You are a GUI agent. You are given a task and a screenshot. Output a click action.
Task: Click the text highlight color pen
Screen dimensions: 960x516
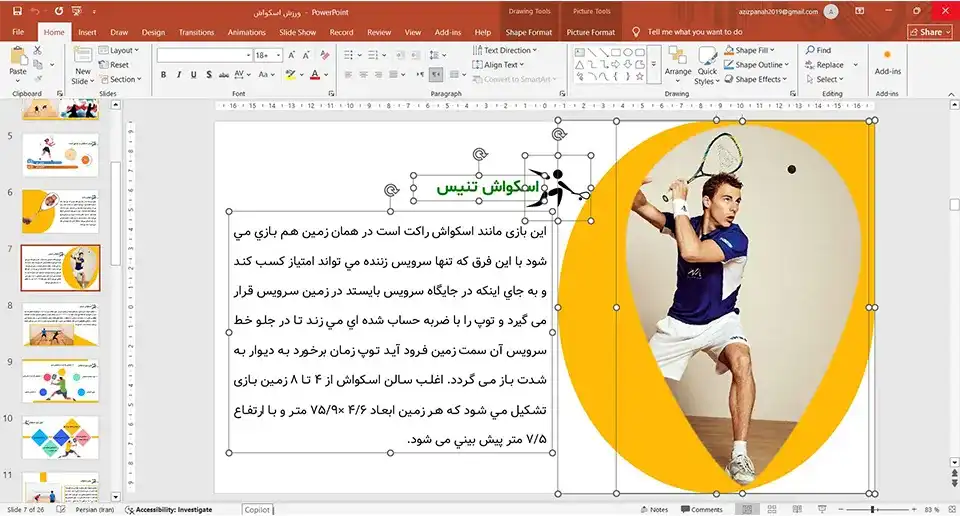tap(290, 75)
